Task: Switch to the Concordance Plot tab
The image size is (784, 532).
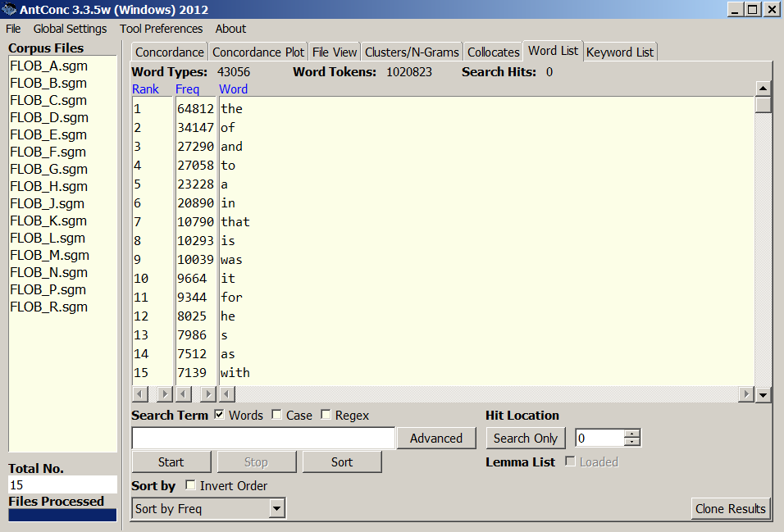Action: [258, 52]
